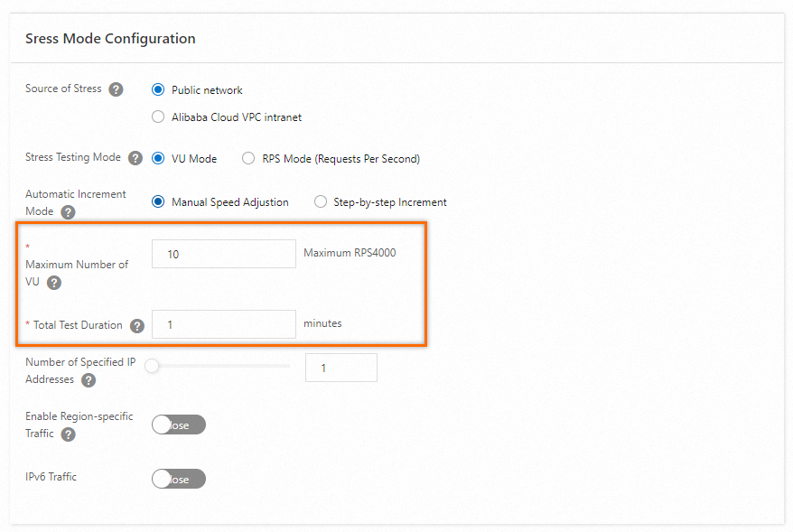Click the Total Test Duration input box
793x532 pixels.
pyautogui.click(x=223, y=323)
